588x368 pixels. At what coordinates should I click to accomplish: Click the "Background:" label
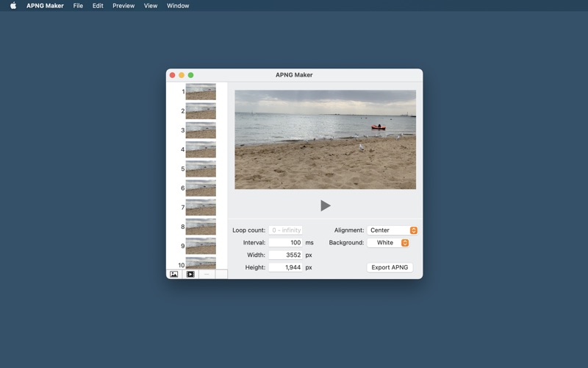pos(346,243)
